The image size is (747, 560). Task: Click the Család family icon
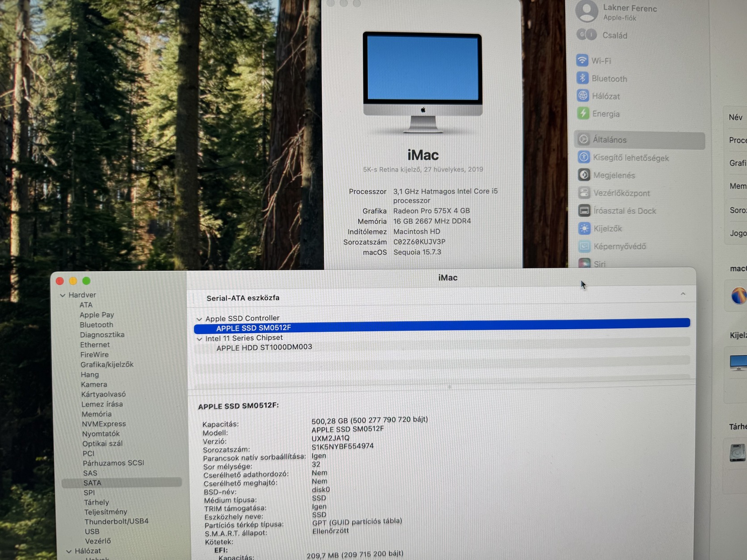(587, 35)
